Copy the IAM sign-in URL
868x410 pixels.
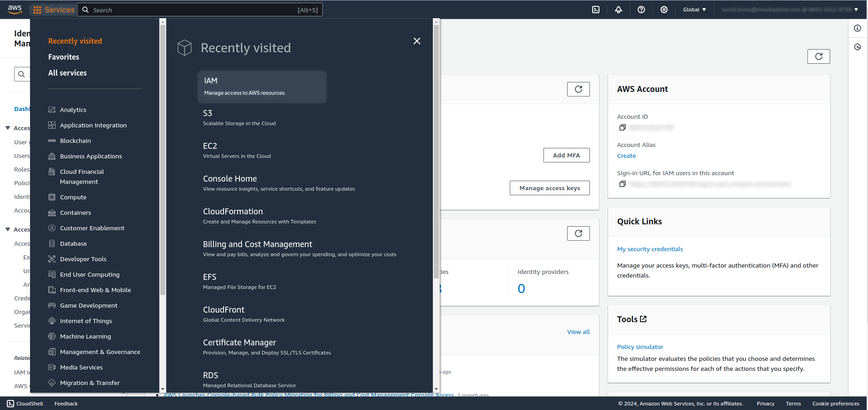[x=622, y=184]
